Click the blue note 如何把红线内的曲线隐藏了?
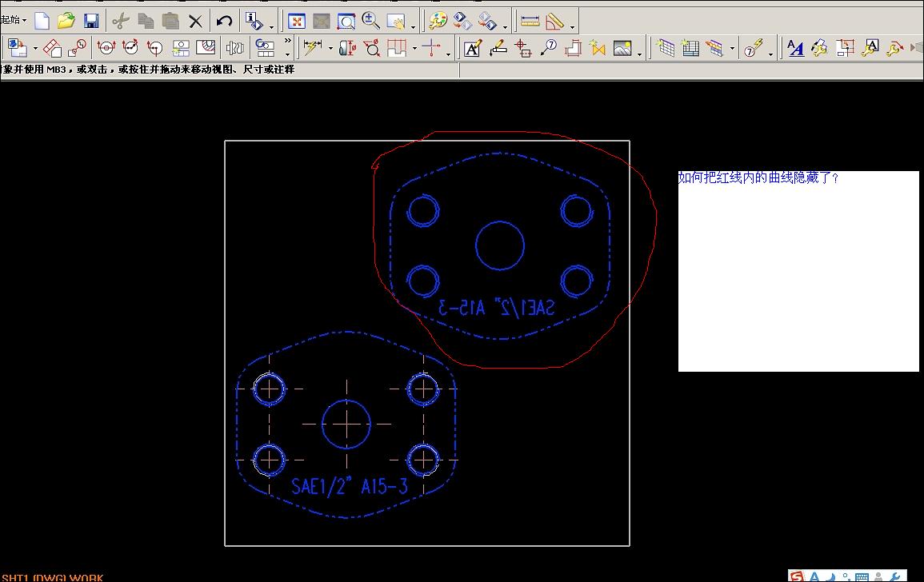 [758, 177]
